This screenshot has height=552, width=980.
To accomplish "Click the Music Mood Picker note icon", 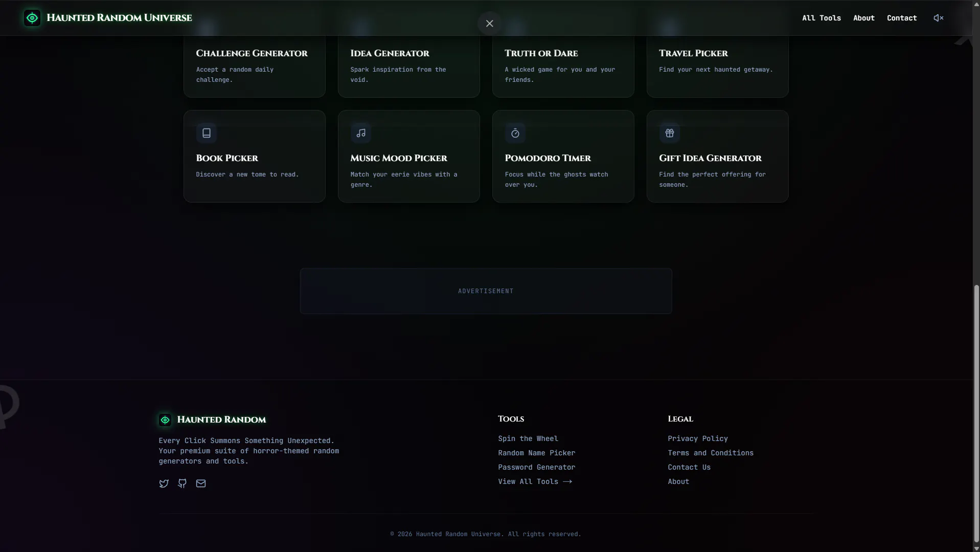I will [361, 133].
